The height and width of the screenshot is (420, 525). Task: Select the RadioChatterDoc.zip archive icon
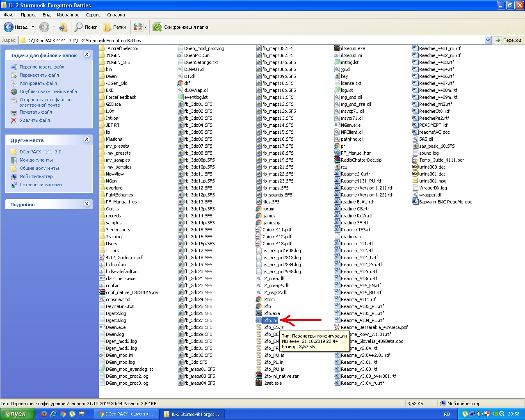pos(337,160)
